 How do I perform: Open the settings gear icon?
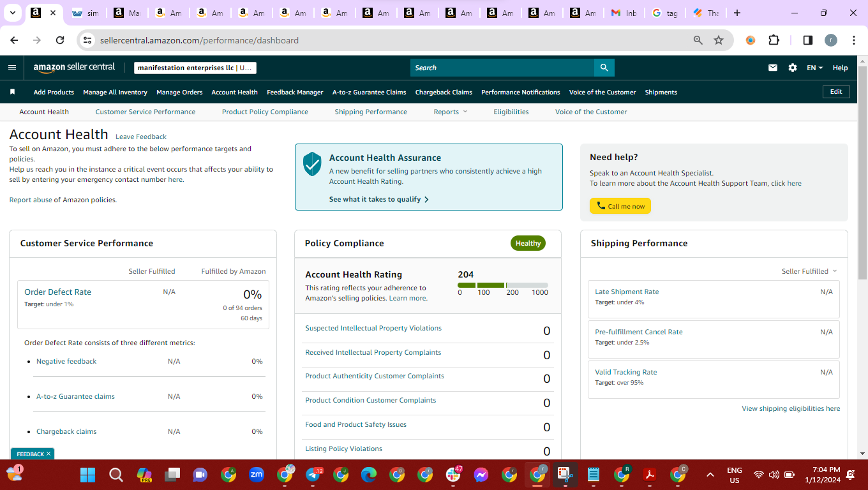pyautogui.click(x=793, y=68)
